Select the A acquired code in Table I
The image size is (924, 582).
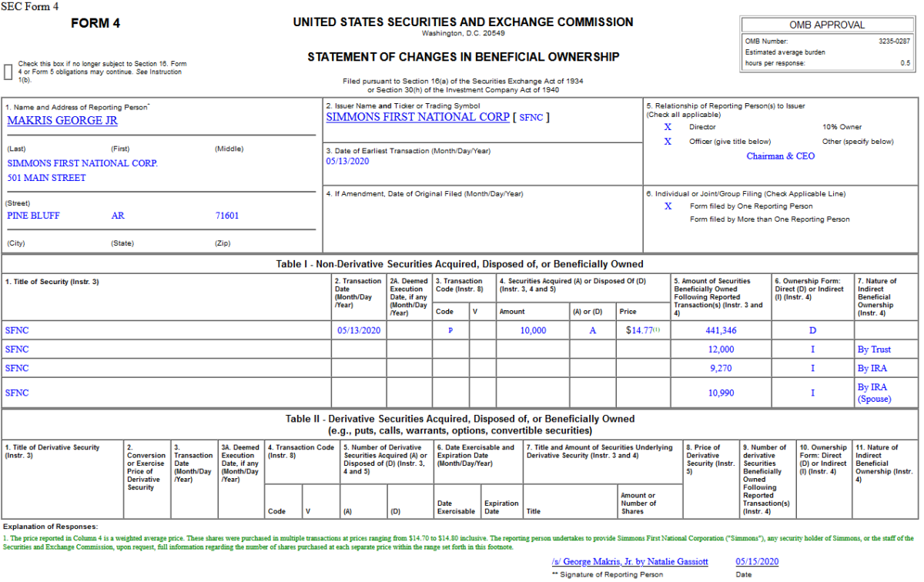[593, 330]
